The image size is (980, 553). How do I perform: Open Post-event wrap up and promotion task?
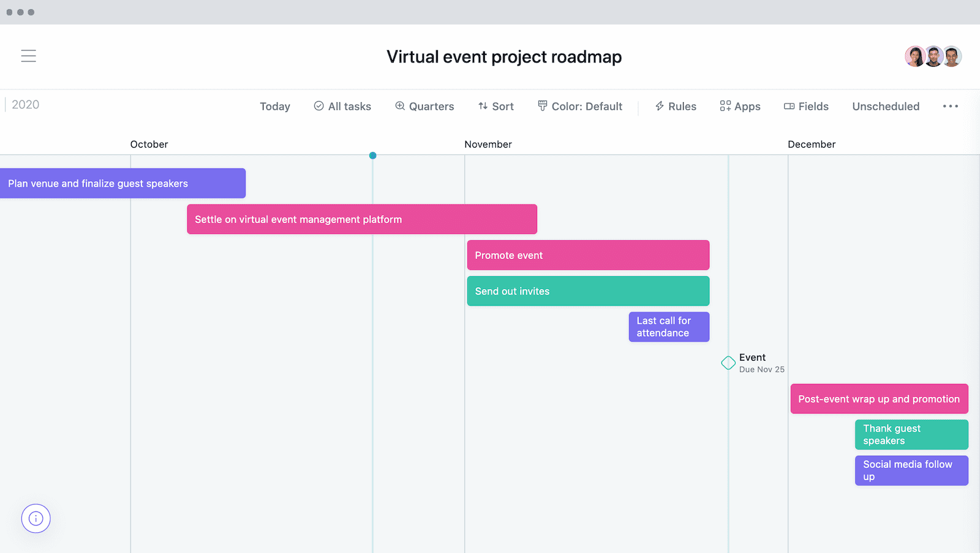879,399
